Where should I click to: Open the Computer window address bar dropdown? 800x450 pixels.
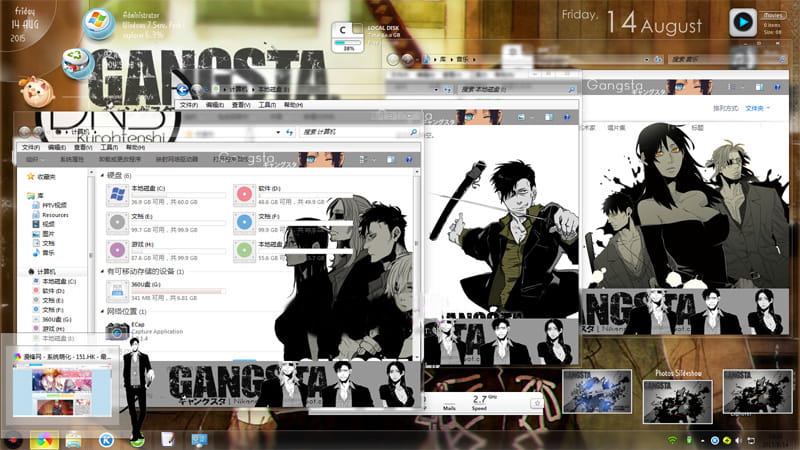coord(278,132)
